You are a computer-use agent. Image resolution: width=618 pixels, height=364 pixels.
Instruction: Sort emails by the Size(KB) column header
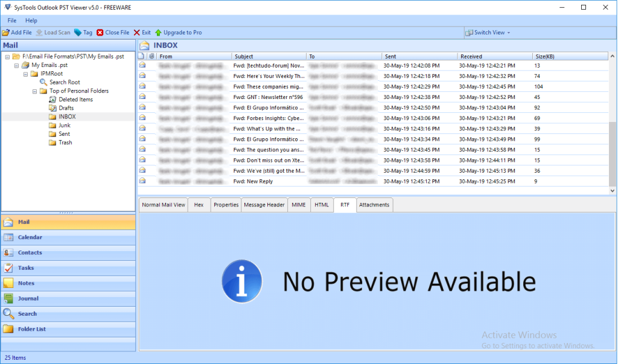[570, 56]
